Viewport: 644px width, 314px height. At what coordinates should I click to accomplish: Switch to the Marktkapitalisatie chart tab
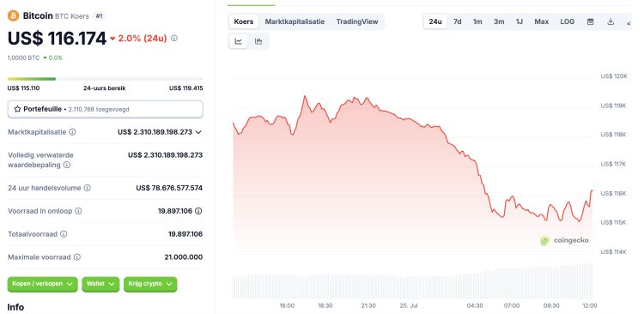coord(295,21)
